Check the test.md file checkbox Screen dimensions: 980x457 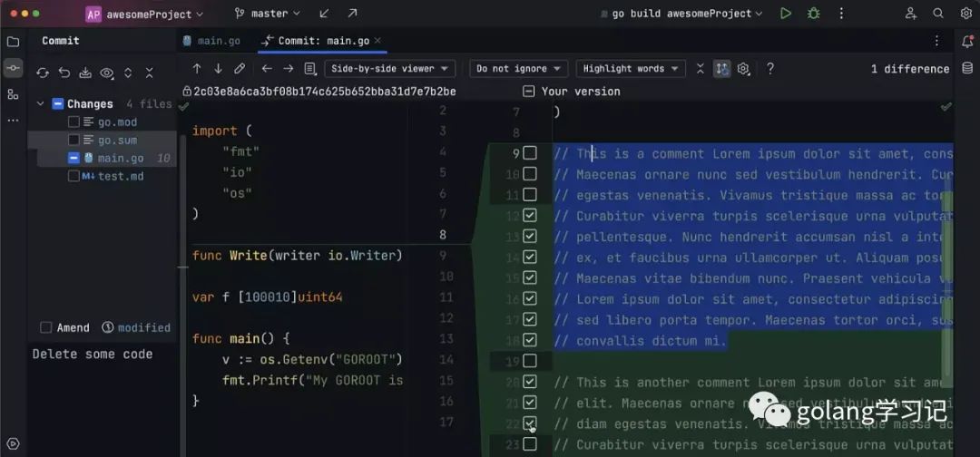[73, 177]
